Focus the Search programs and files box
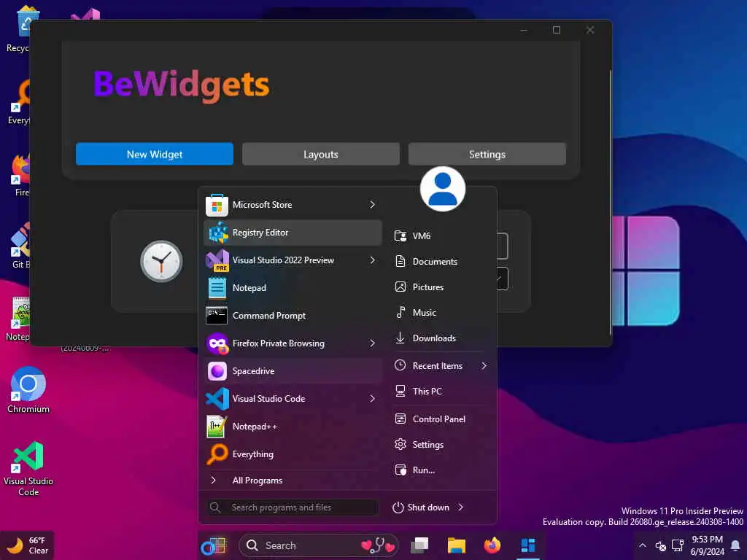The height and width of the screenshot is (560, 747). pyautogui.click(x=293, y=507)
